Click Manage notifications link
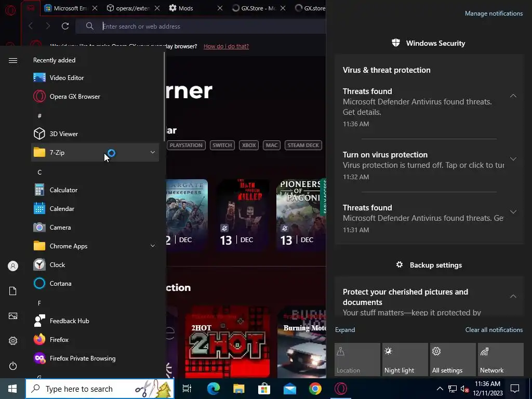 click(494, 14)
